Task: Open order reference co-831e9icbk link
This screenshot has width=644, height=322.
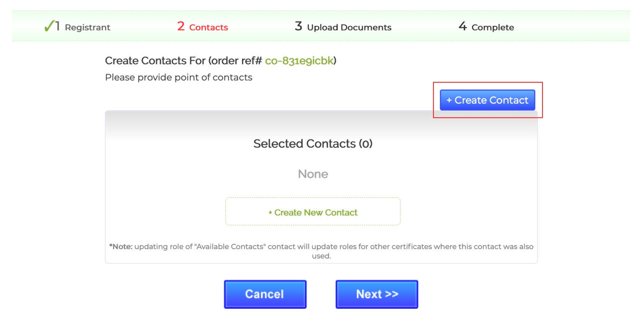Action: 299,61
